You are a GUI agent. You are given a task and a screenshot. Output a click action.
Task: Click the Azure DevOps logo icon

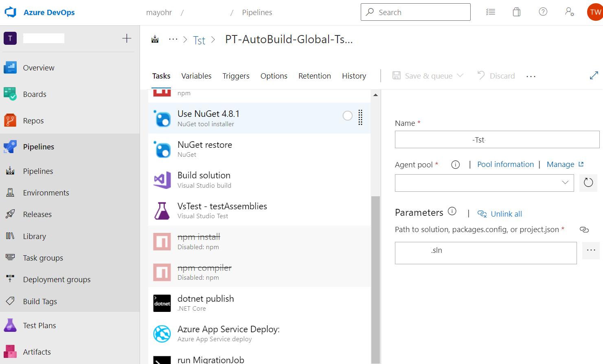pyautogui.click(x=10, y=12)
